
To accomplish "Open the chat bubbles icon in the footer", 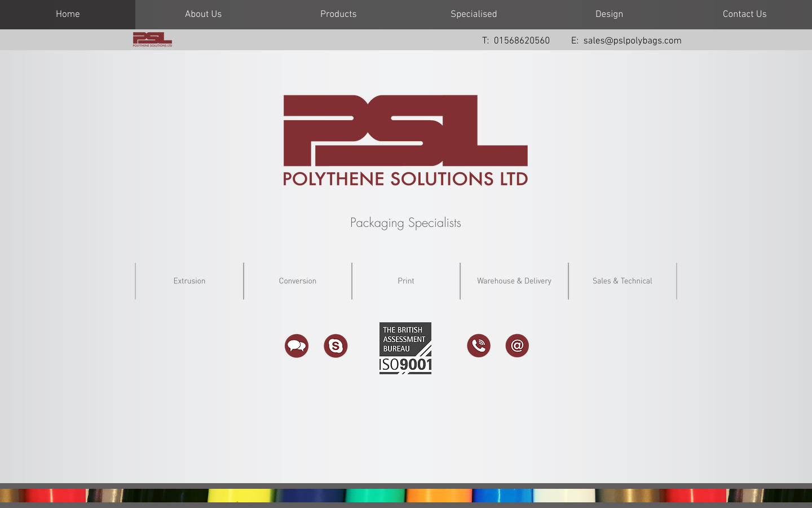I will (x=296, y=345).
